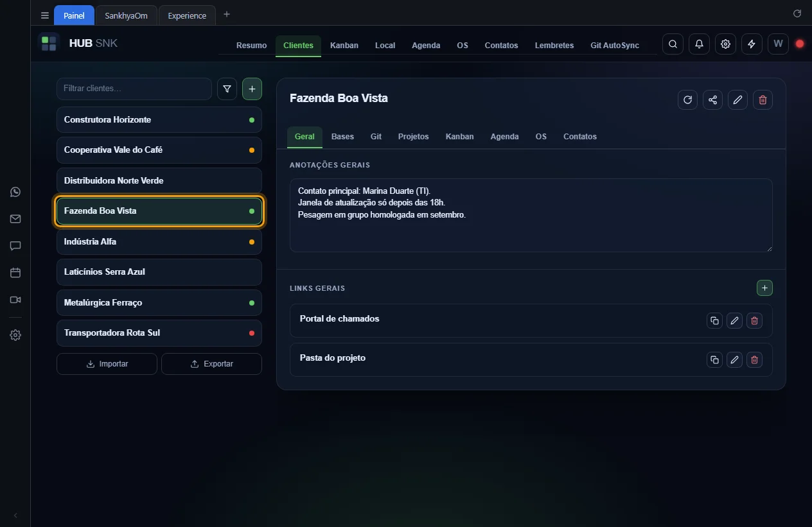Open the calendar icon in left sidebar

click(15, 273)
